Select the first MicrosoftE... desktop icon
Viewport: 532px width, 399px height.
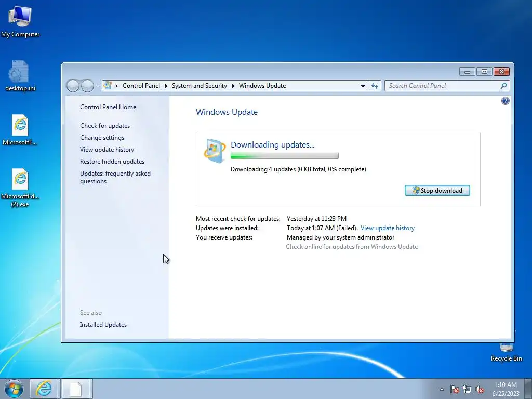[20, 130]
